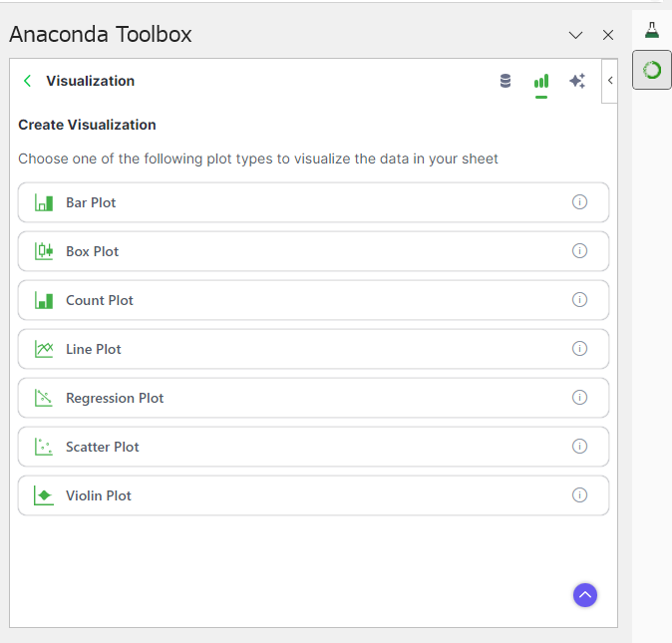672x643 pixels.
Task: Pick the Regression Plot option
Action: [x=313, y=398]
